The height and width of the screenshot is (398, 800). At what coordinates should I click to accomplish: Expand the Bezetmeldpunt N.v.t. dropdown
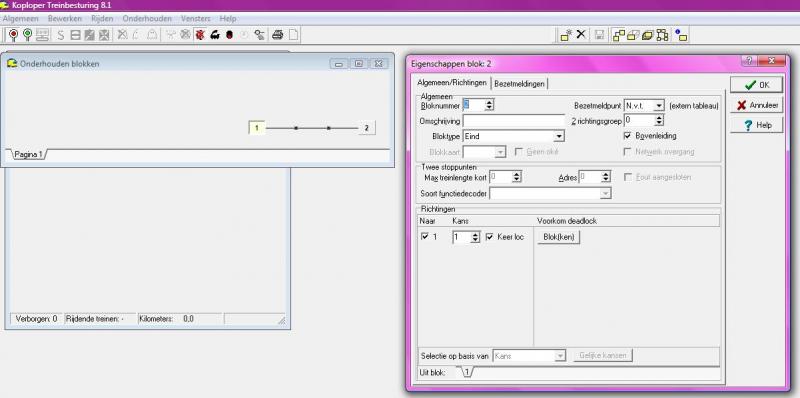(x=644, y=106)
